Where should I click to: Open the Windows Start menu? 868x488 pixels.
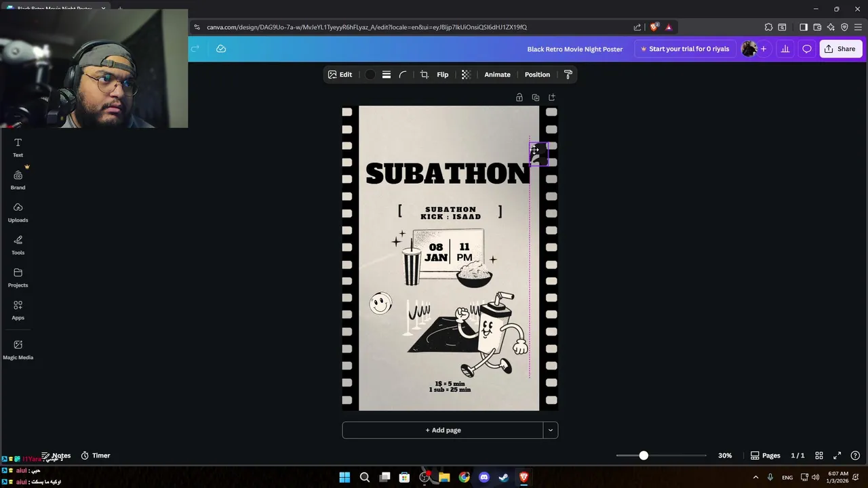(344, 477)
